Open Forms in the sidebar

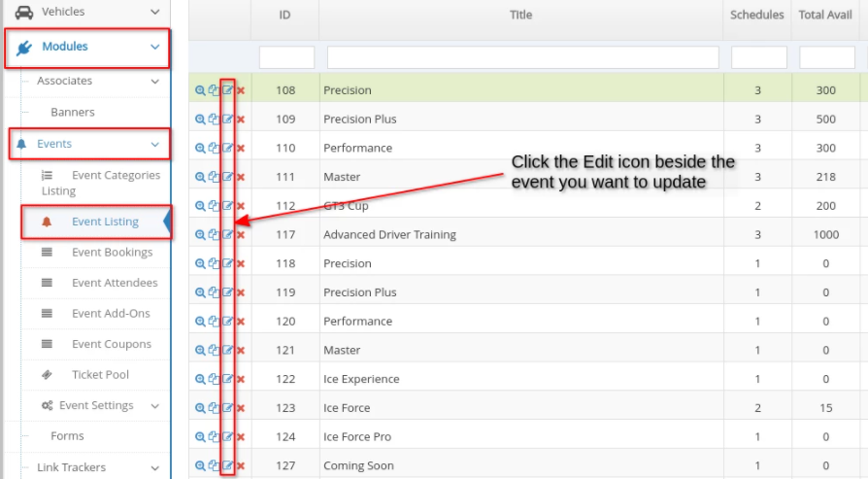pyautogui.click(x=67, y=436)
